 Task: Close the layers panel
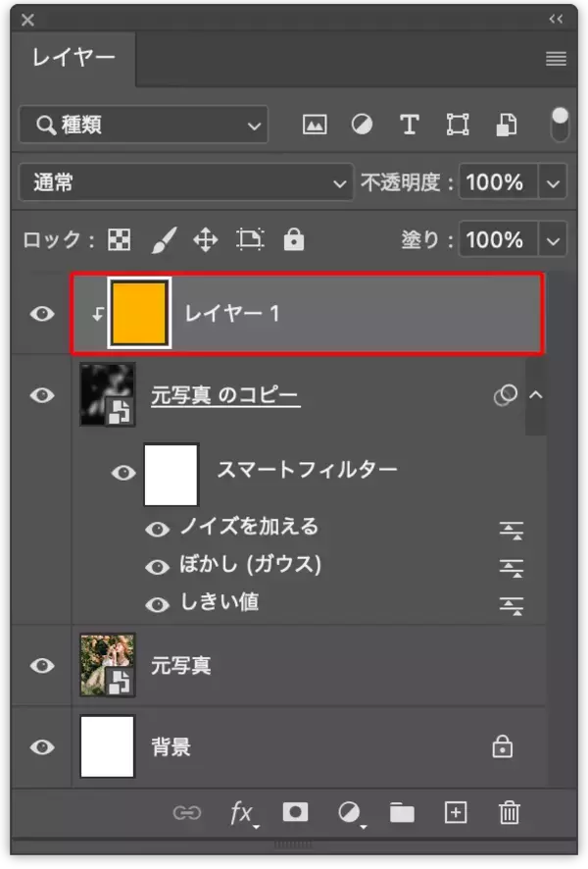(27, 21)
